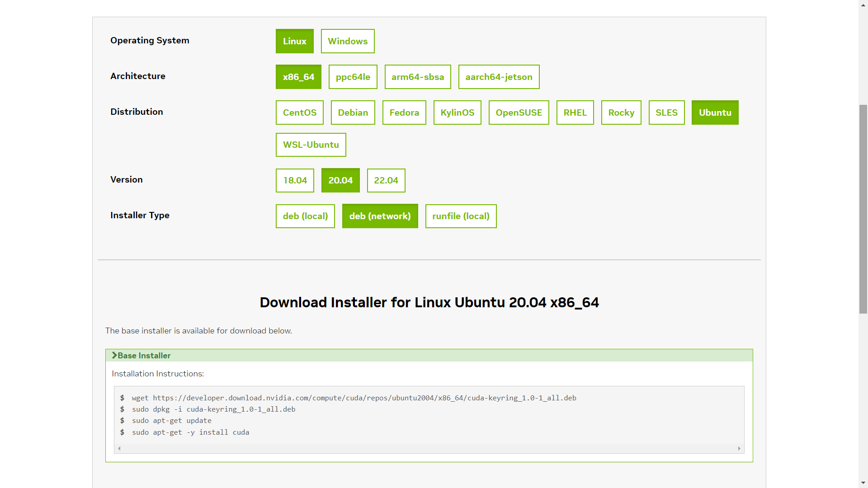Select Windows operating system
Viewport: 868px width, 488px height.
(x=348, y=41)
